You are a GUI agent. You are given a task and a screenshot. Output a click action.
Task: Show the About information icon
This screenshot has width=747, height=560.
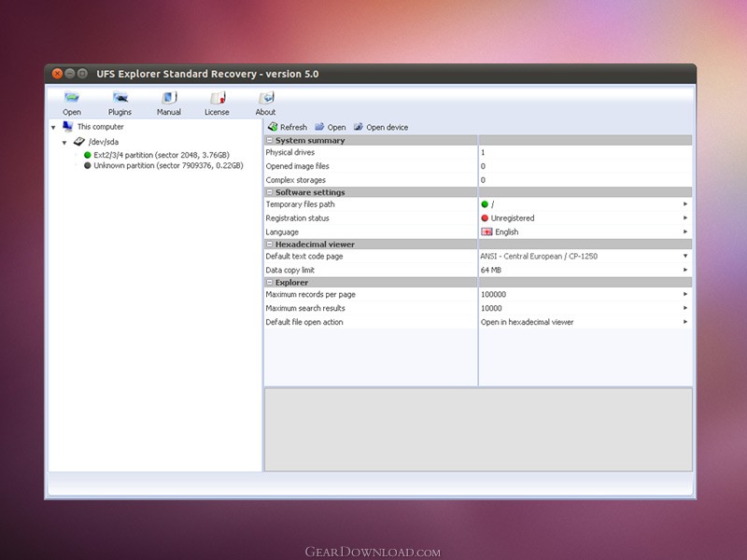[265, 104]
